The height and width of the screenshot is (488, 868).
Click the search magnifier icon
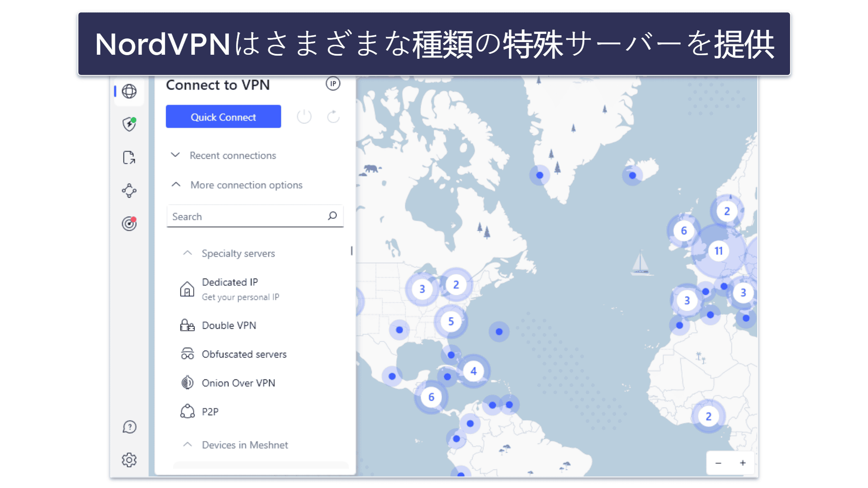(x=332, y=216)
